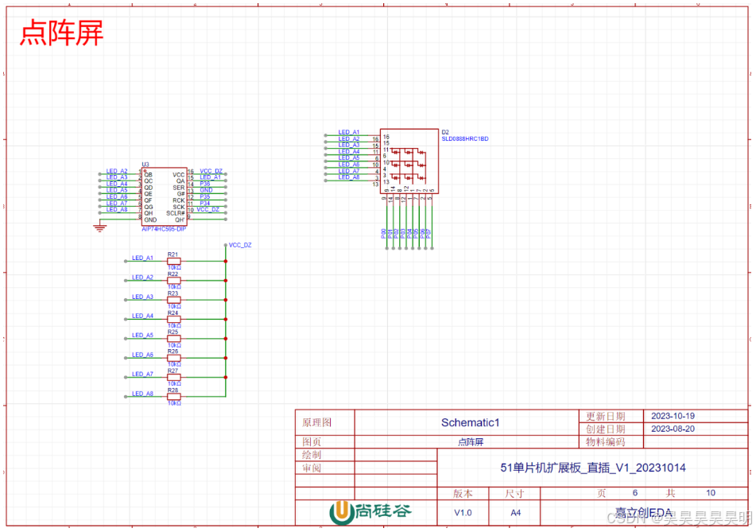Screen dimensions: 756x532
Task: Click the 原理图 title block label
Action: point(316,423)
